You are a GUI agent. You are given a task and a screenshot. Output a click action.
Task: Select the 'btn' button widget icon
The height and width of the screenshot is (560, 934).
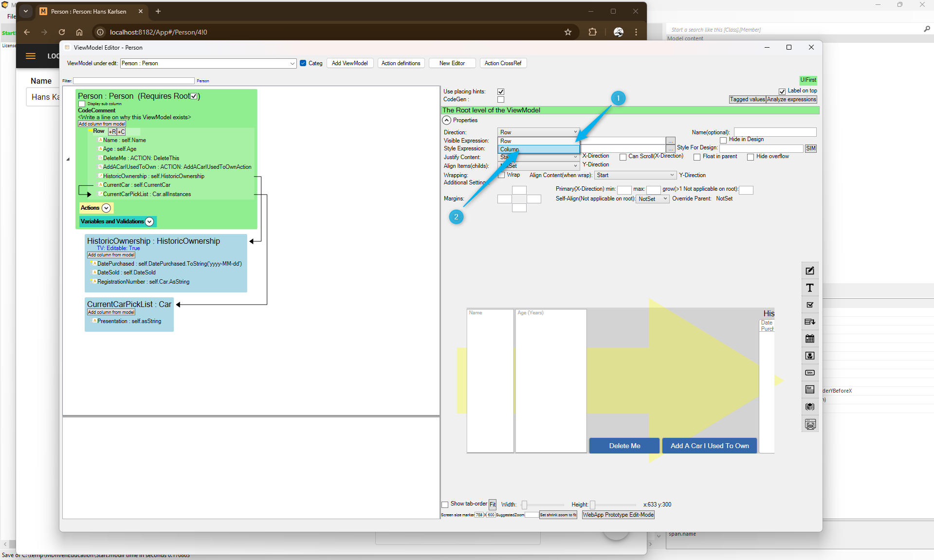(810, 373)
